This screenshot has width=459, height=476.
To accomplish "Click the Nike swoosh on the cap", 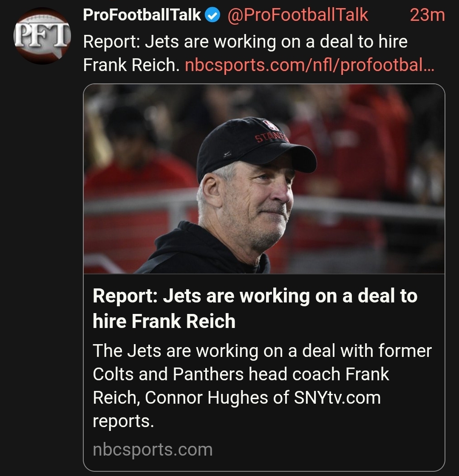I will (x=227, y=153).
